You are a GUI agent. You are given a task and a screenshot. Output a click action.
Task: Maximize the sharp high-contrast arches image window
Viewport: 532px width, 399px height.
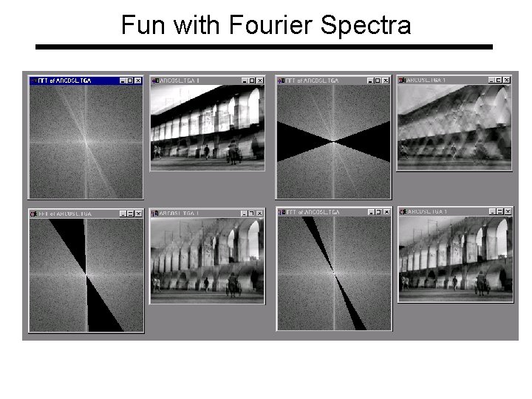tap(253, 81)
